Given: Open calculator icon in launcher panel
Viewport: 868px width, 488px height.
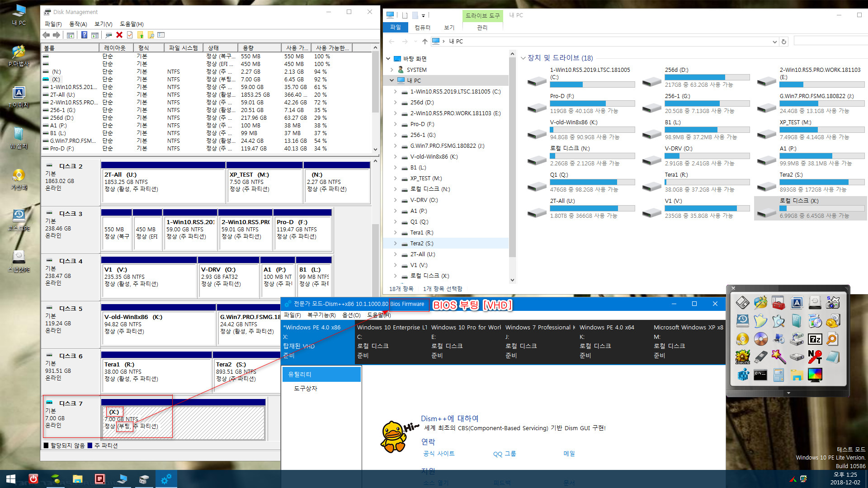Looking at the screenshot, I should point(778,375).
